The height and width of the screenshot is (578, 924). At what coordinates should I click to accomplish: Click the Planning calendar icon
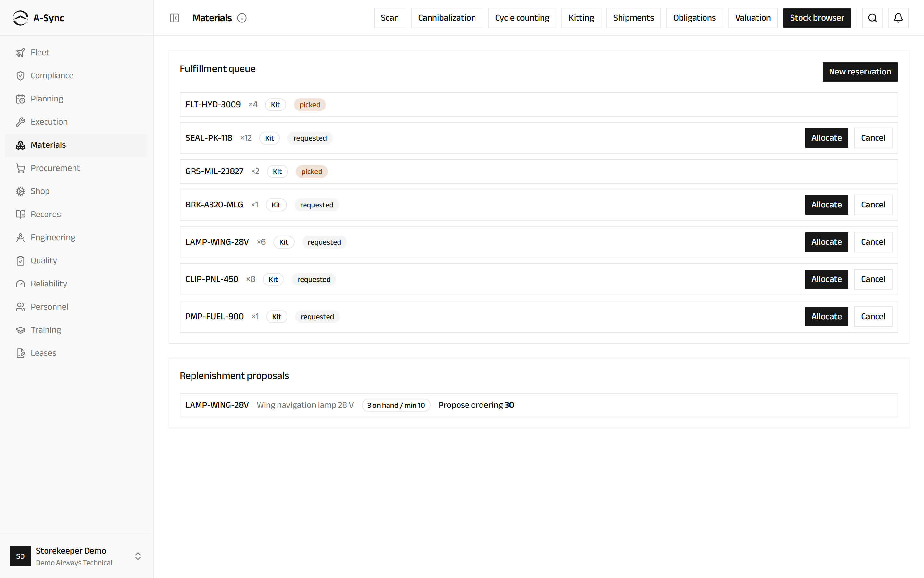(x=21, y=99)
